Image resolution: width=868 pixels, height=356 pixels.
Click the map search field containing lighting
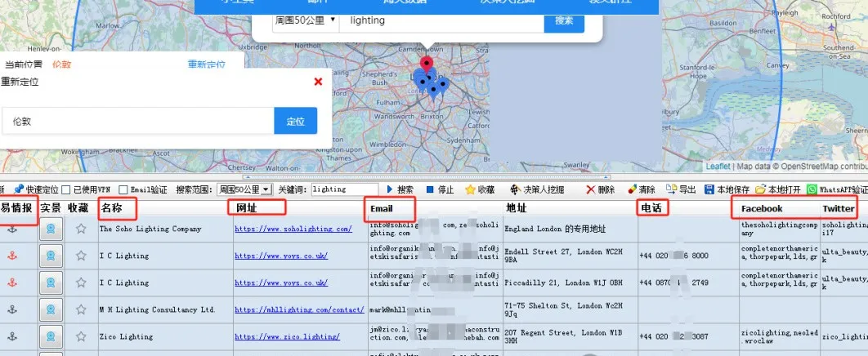point(441,20)
